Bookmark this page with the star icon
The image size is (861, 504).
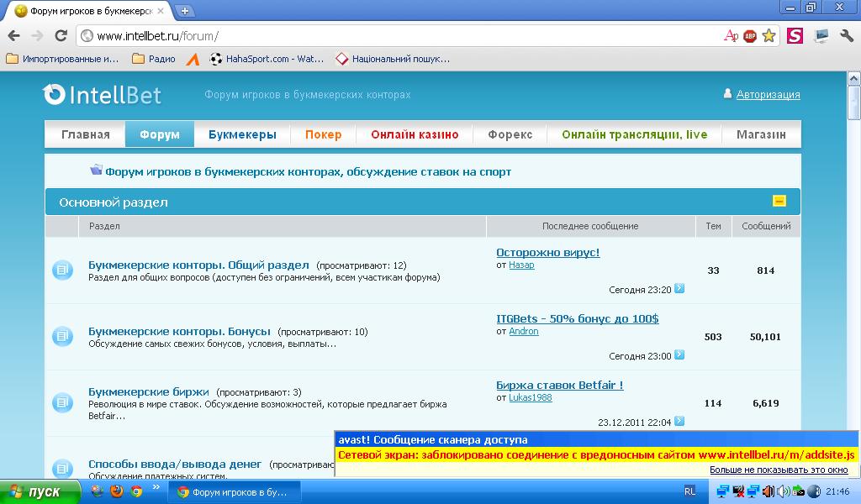click(x=769, y=36)
